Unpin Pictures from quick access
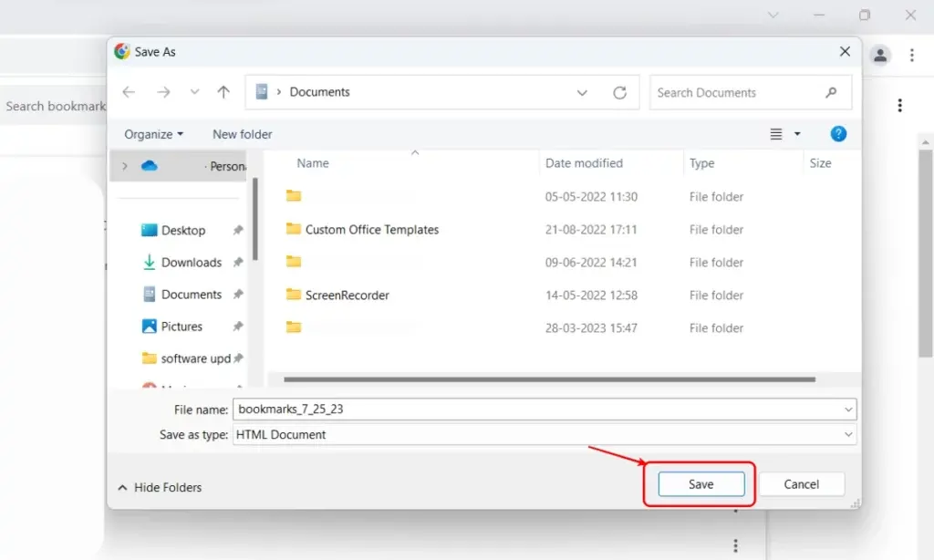 click(x=237, y=326)
